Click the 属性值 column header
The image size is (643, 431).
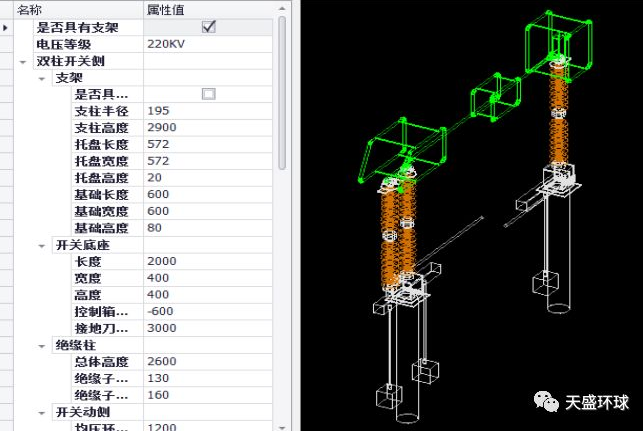tap(208, 9)
